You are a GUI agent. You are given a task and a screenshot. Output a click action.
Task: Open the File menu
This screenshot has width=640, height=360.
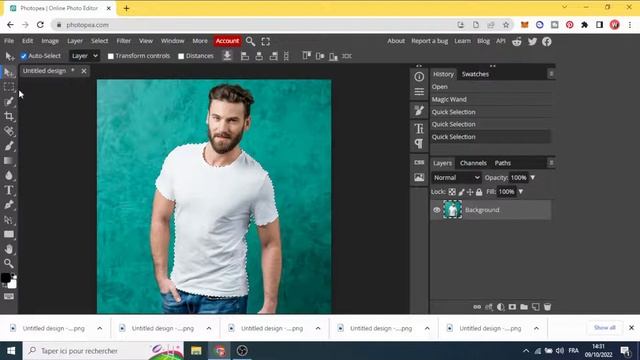pos(9,41)
